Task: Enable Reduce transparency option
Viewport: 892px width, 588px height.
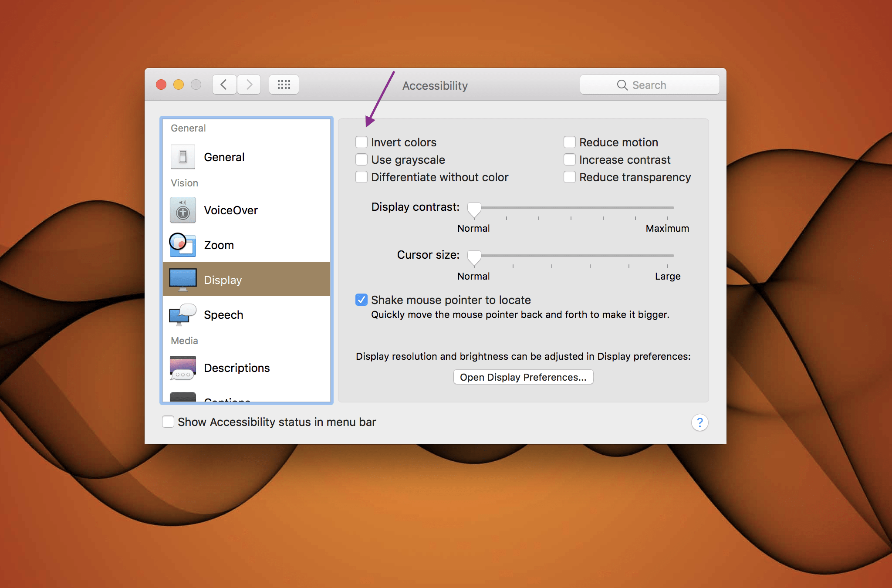Action: [x=570, y=177]
